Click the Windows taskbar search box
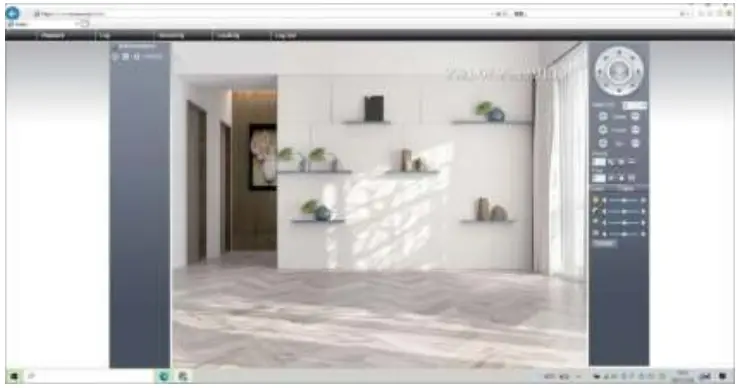 tap(89, 376)
